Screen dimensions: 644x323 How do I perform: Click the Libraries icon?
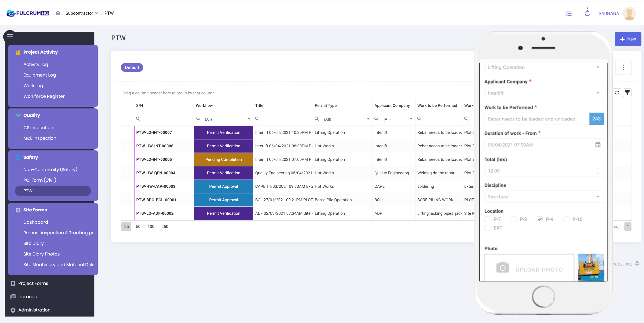pos(13,297)
